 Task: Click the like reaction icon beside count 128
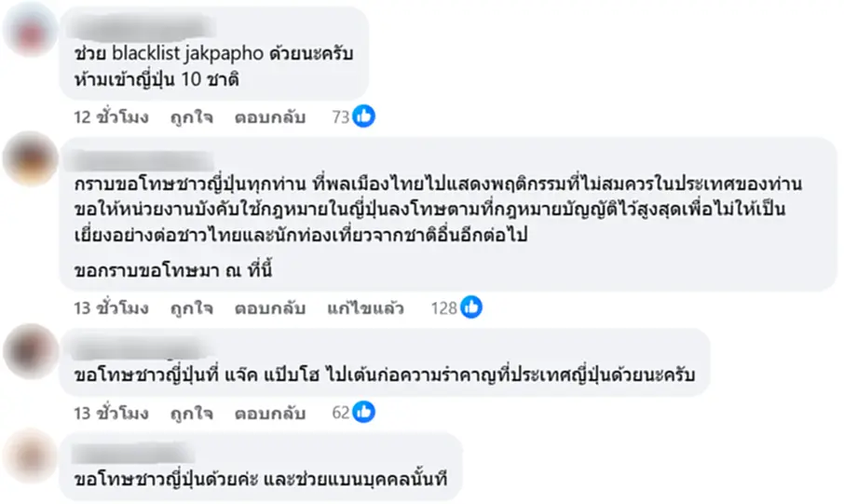click(x=471, y=307)
